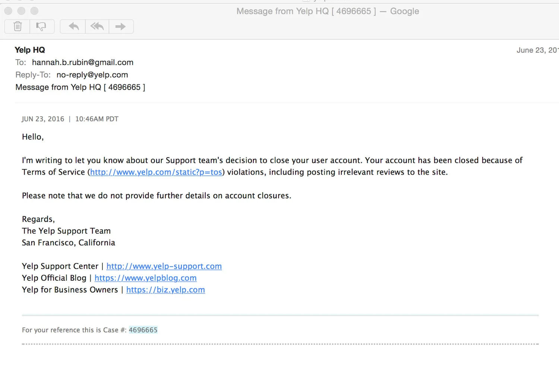559x392 pixels.
Task: Zoom the message window with green button
Action: pyautogui.click(x=34, y=11)
